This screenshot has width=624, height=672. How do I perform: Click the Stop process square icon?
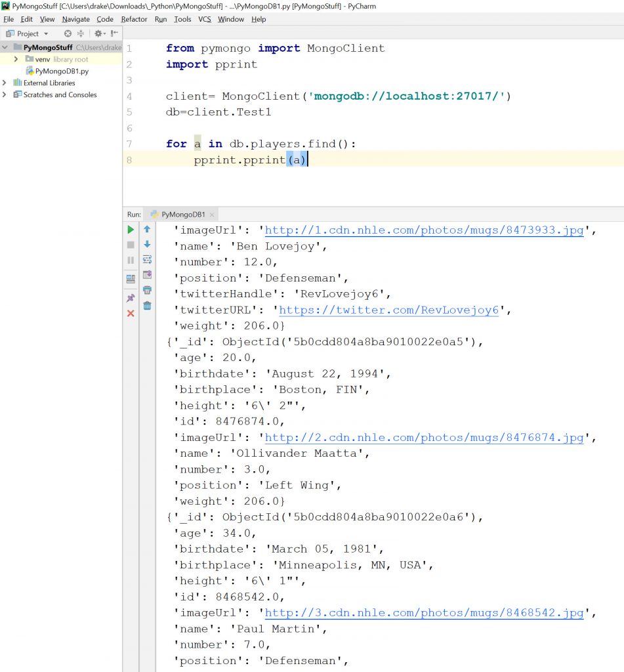point(131,245)
